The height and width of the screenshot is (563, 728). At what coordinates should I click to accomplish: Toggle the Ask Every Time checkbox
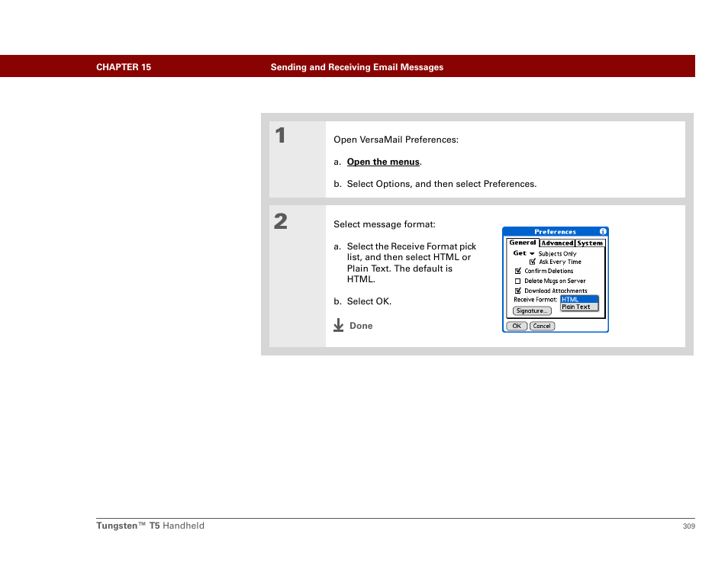pos(533,262)
